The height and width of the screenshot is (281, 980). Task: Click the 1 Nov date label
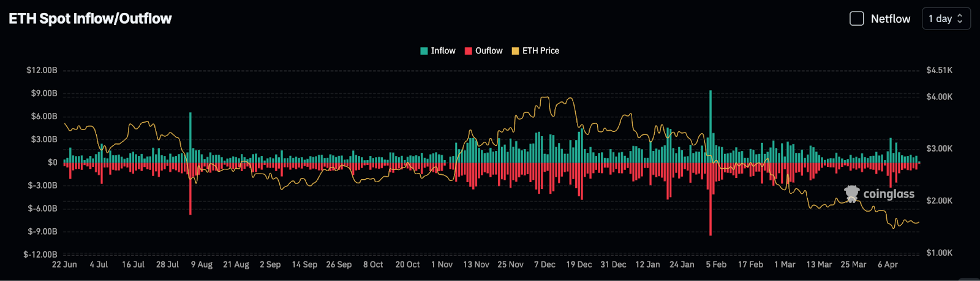442,264
